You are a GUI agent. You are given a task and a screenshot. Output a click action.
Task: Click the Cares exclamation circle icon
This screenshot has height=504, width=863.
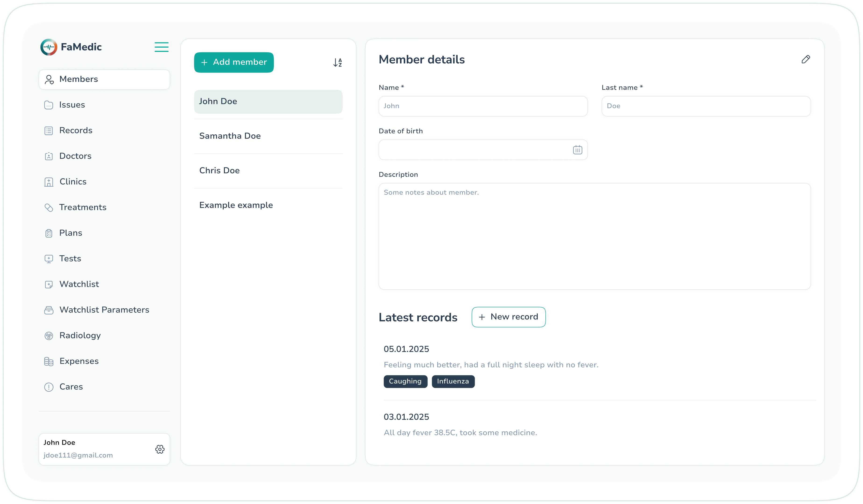(49, 387)
